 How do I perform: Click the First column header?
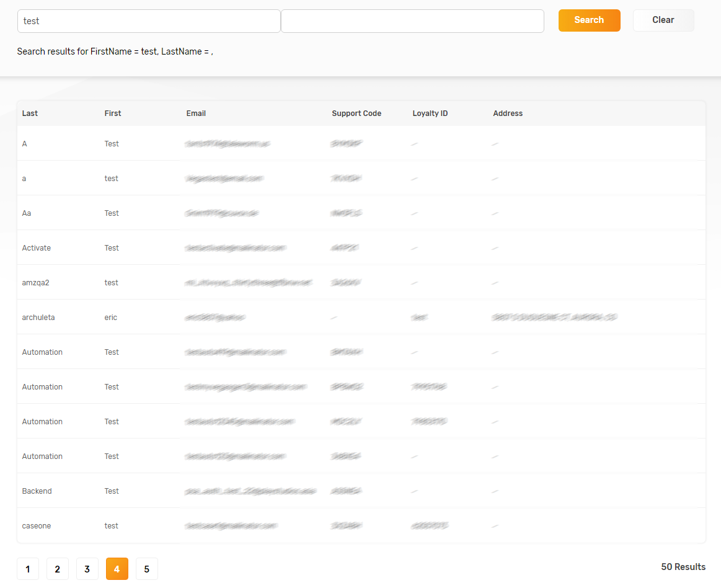pyautogui.click(x=113, y=114)
